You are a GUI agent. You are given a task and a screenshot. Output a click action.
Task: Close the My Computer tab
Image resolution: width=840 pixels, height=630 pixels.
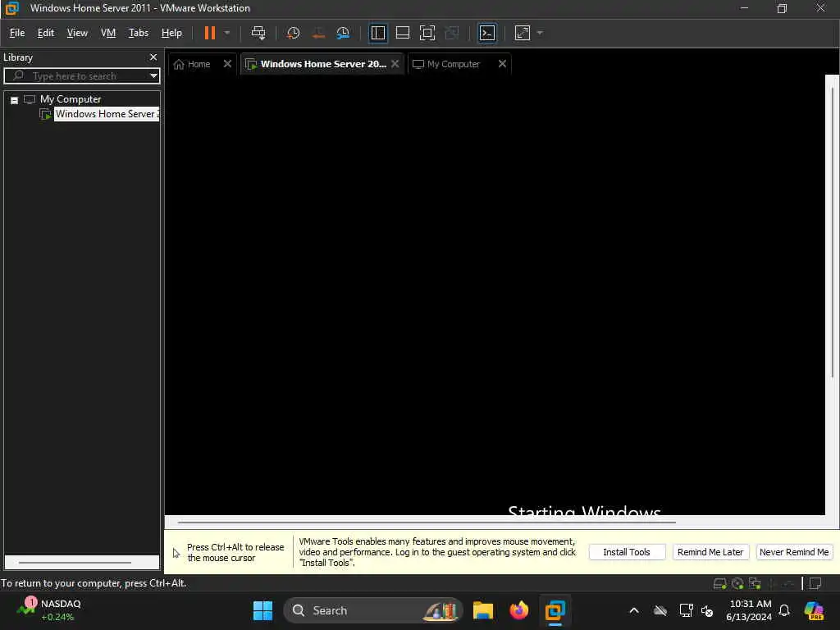[x=502, y=64]
